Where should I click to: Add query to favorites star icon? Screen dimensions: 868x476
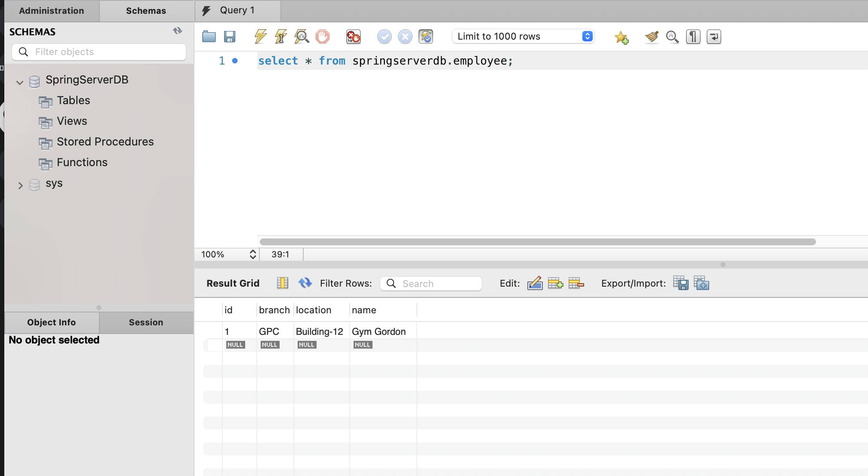click(622, 37)
